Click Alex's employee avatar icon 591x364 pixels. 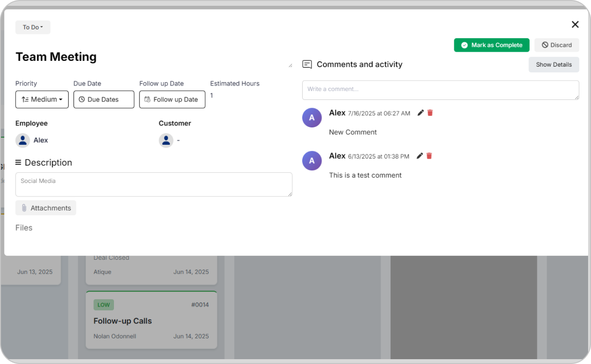tap(23, 140)
